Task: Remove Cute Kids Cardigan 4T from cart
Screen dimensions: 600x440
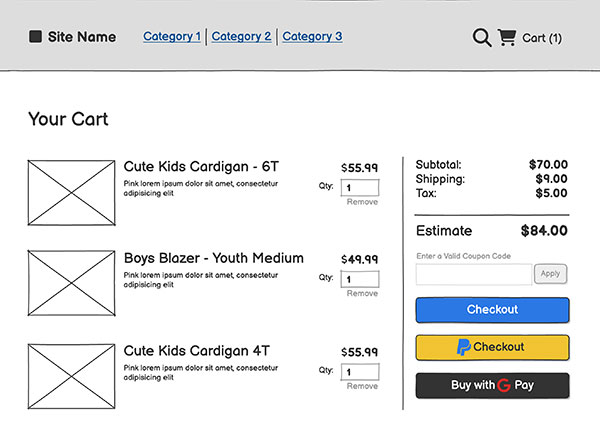Action: [x=362, y=386]
